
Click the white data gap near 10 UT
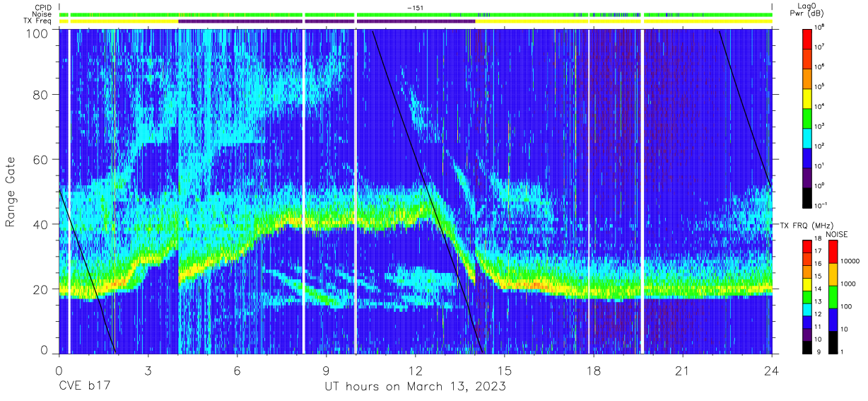pyautogui.click(x=355, y=191)
